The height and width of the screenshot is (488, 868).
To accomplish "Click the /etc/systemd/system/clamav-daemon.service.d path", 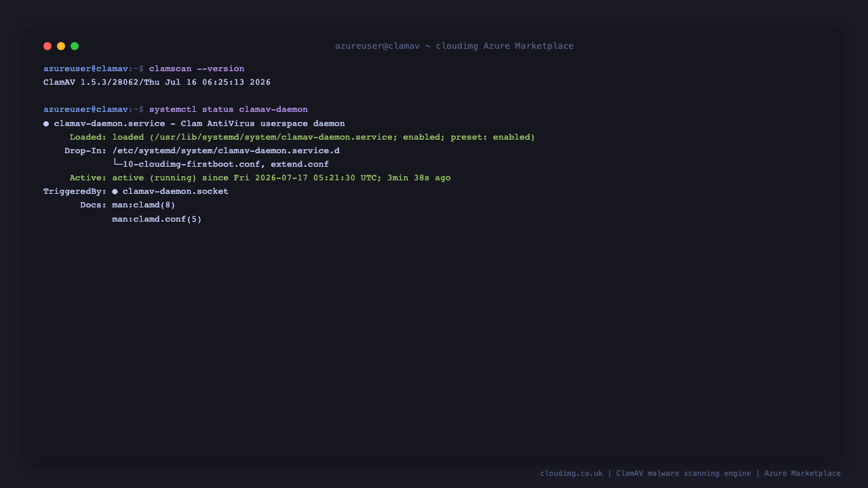I will tap(226, 151).
